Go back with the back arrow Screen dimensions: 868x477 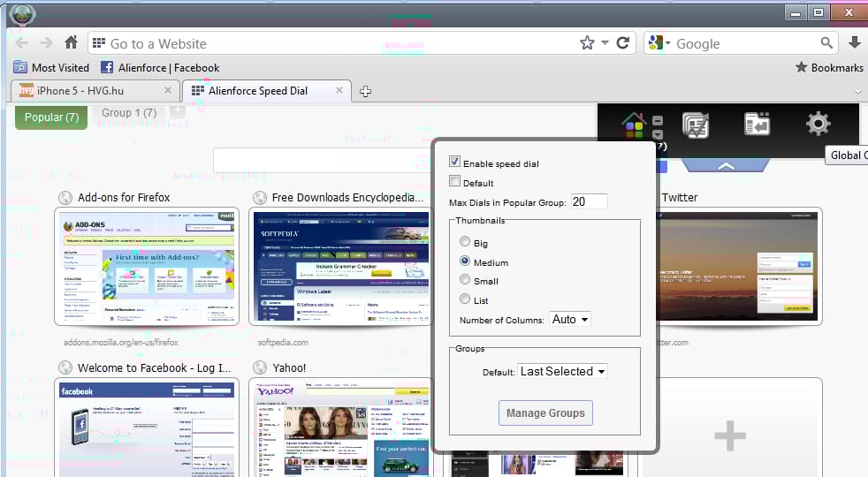click(x=21, y=43)
